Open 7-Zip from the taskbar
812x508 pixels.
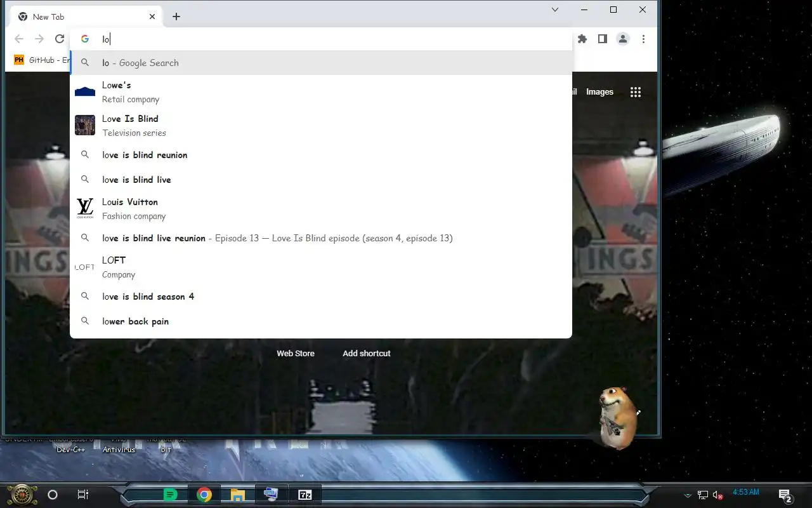point(305,495)
